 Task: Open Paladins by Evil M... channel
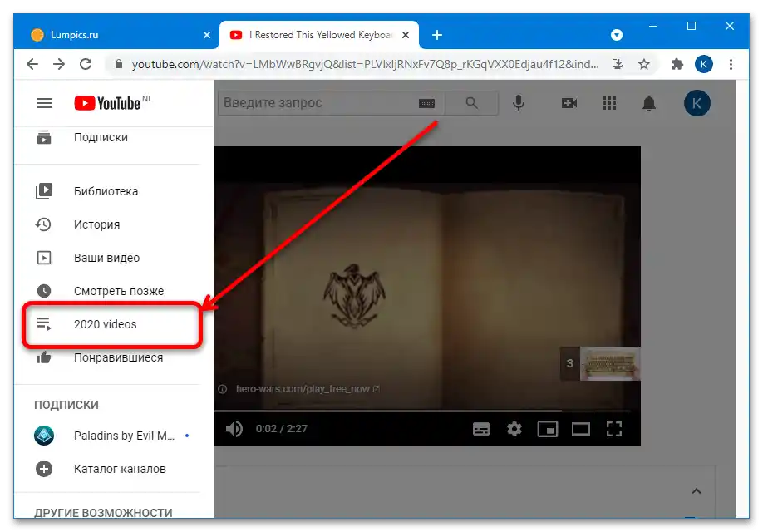click(112, 436)
